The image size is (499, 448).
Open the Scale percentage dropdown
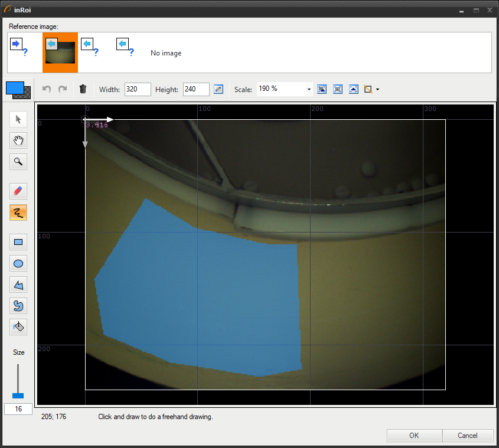[x=309, y=89]
